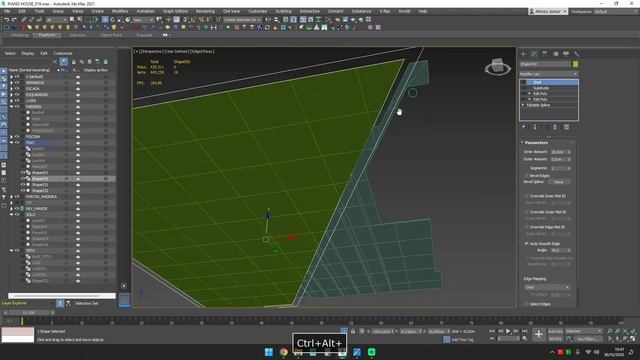The image size is (640, 360).
Task: Collapse the Parameters rollout
Action: click(536, 142)
